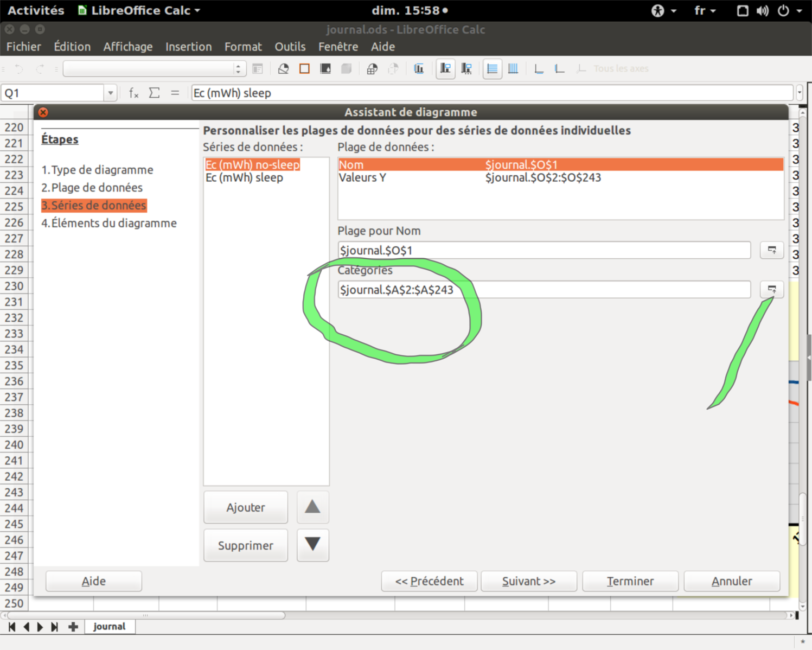Image resolution: width=812 pixels, height=650 pixels.
Task: Click the chart area square icon
Action: [304, 69]
